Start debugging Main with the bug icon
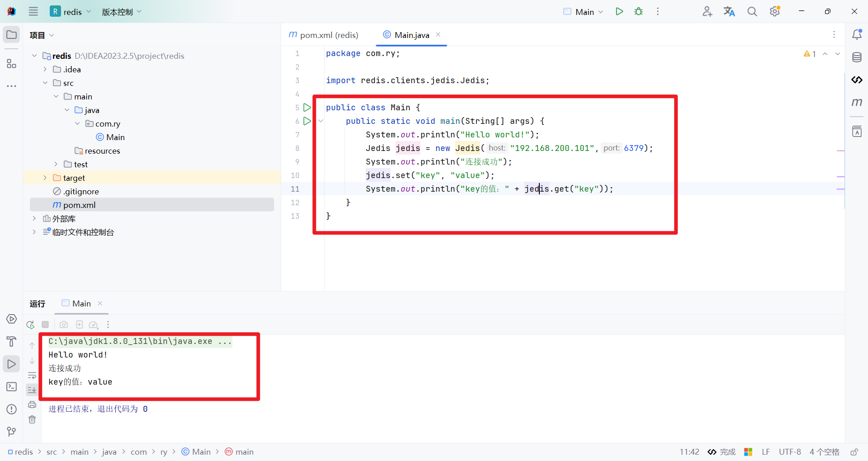The image size is (868, 461). [638, 12]
